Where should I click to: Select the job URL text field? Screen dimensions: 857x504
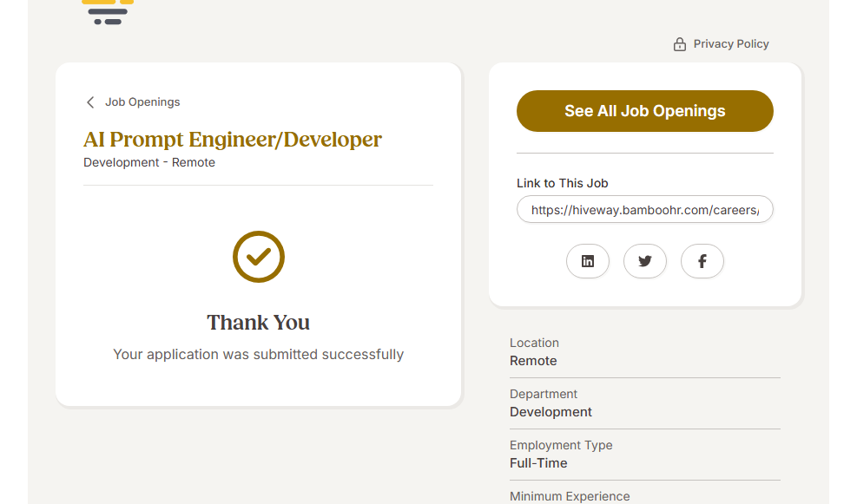click(644, 210)
